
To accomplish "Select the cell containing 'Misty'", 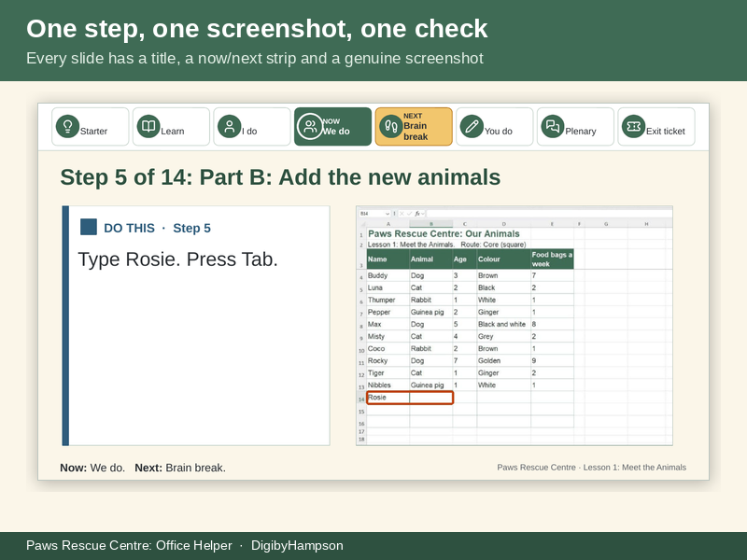I will point(388,336).
